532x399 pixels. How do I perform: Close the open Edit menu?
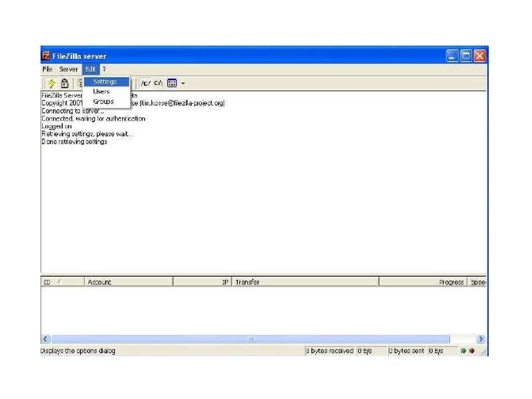pos(90,69)
